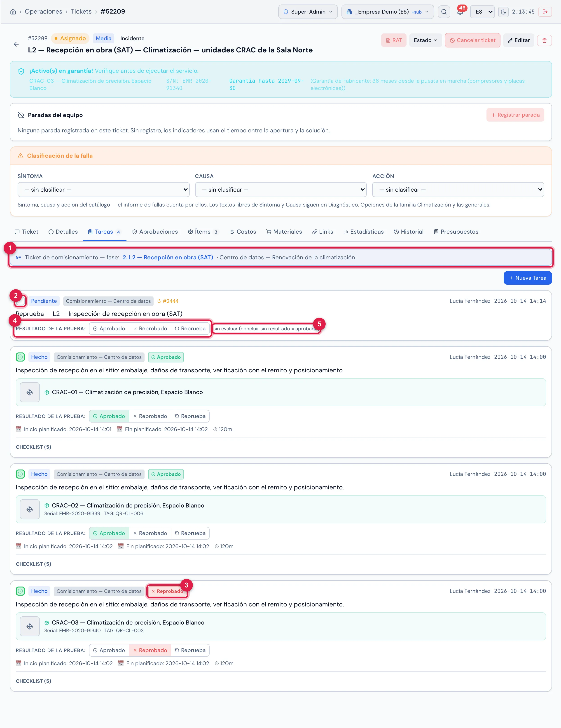Delete ticket with the trash icon
The image size is (561, 728).
(x=544, y=40)
